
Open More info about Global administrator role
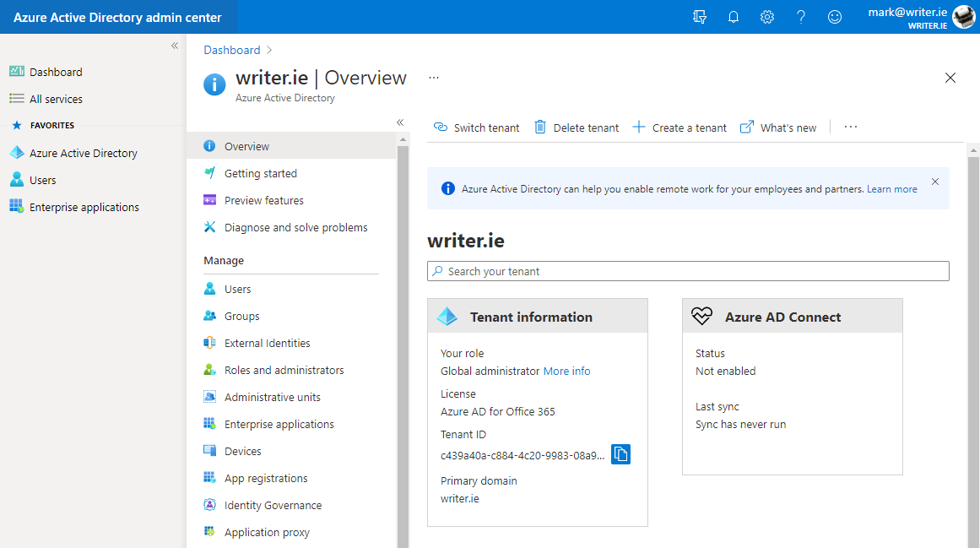(567, 372)
